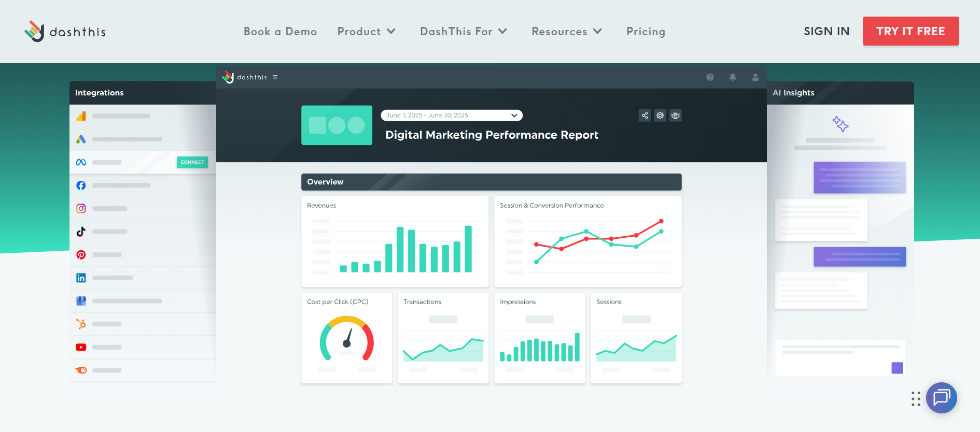
Task: Go to the Pricing page
Action: coord(646,32)
